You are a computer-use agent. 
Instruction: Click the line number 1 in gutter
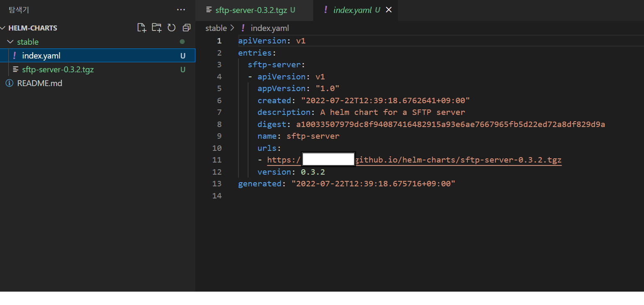point(219,41)
